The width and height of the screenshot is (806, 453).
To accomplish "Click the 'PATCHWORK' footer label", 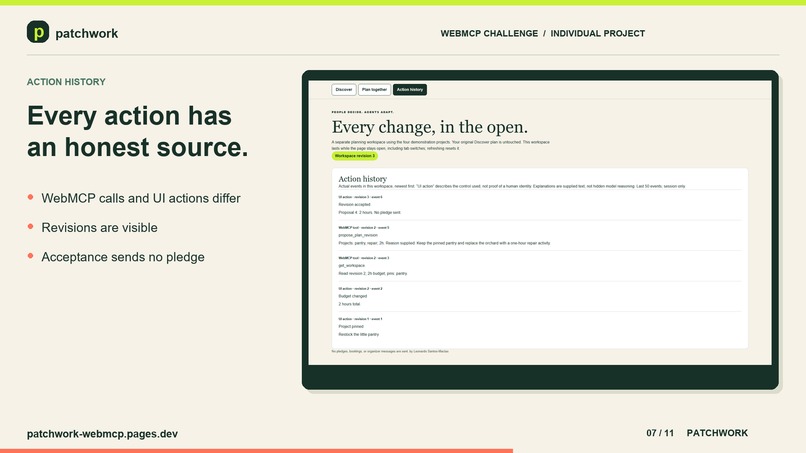I will tap(717, 433).
